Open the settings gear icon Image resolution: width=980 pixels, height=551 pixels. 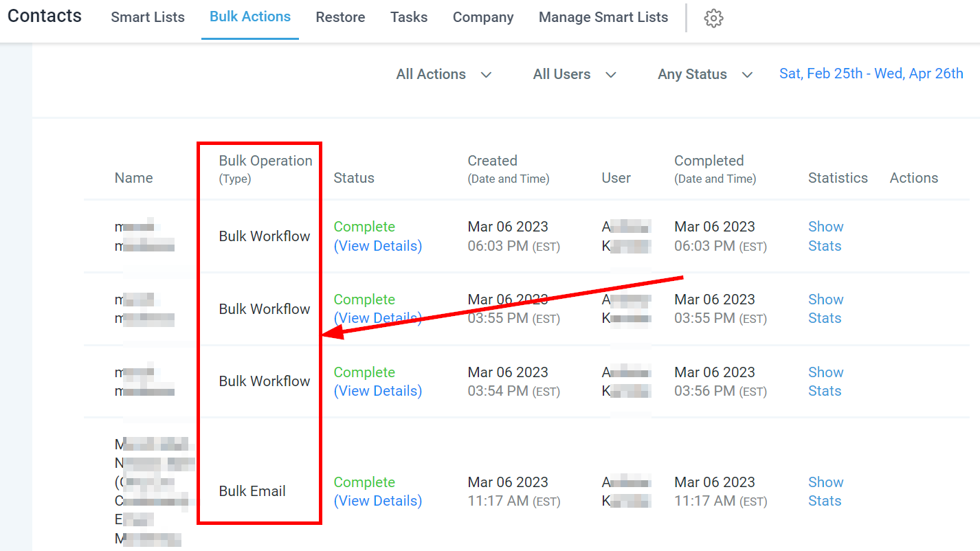coord(713,19)
